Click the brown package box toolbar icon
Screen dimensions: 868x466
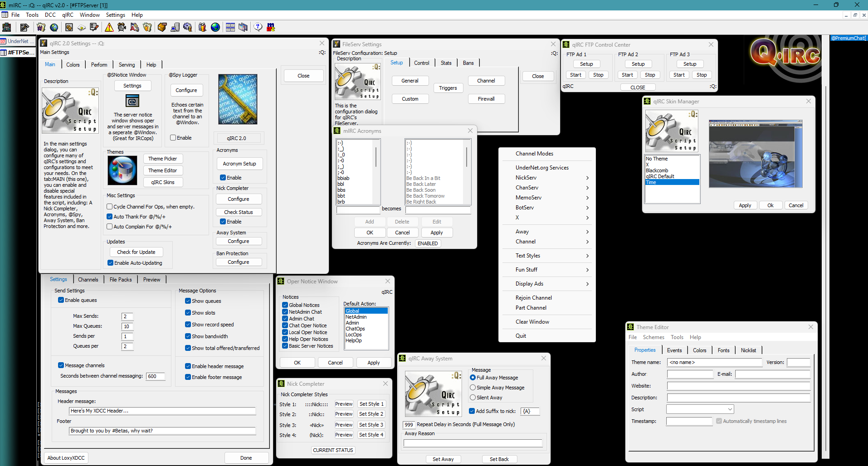(162, 27)
